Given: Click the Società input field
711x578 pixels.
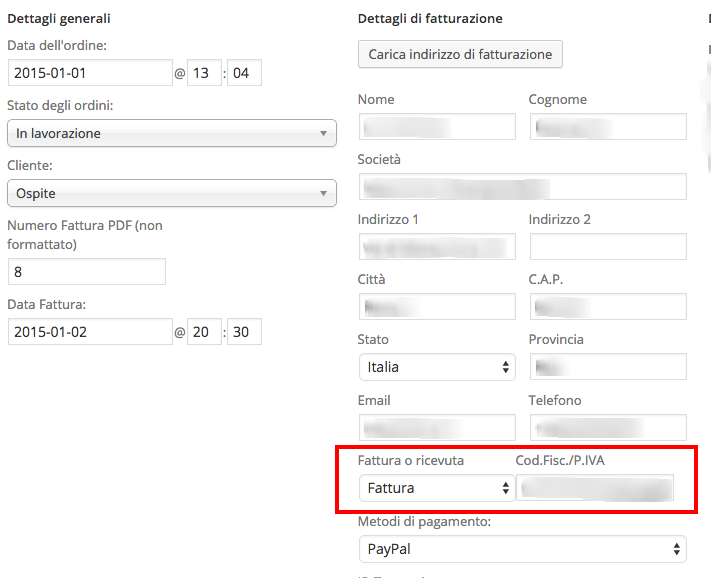Looking at the screenshot, I should click(x=523, y=186).
